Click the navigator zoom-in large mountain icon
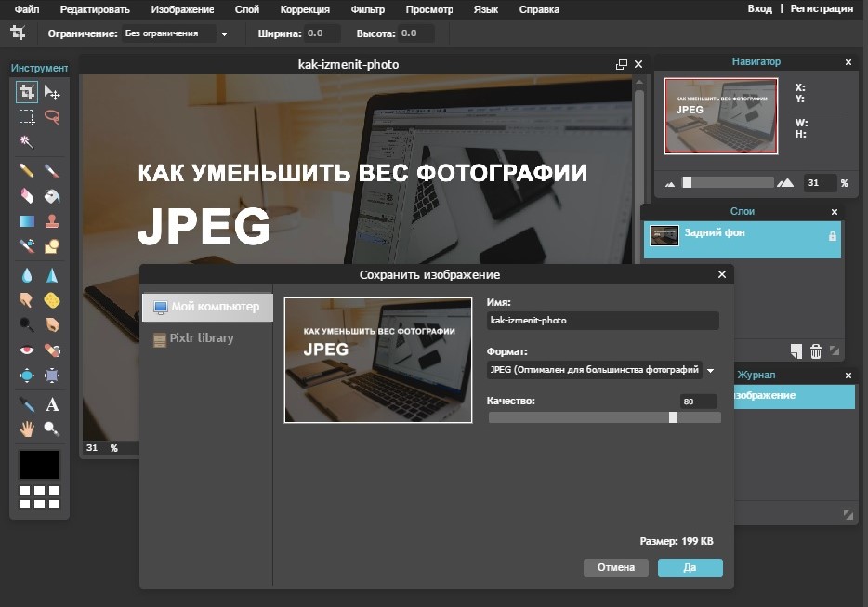Viewport: 868px width, 607px height. (785, 182)
